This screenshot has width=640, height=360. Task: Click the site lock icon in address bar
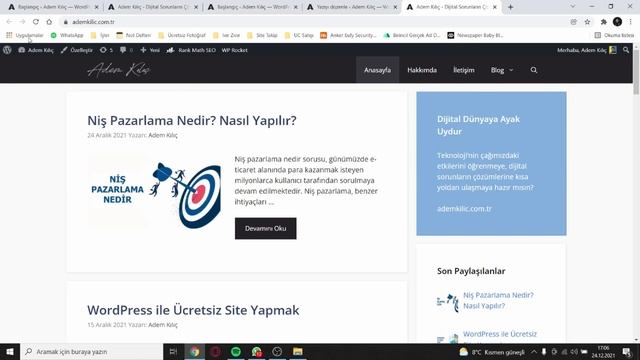pyautogui.click(x=65, y=22)
